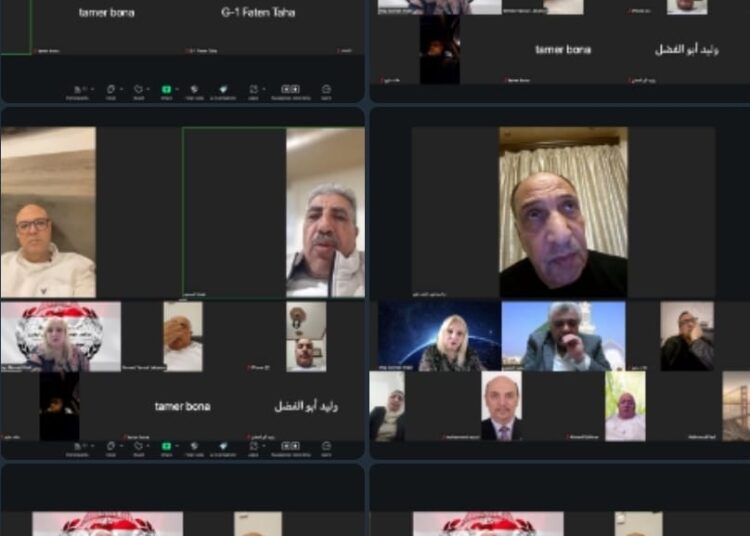Screen dimensions: 750x536
Task: Select man in white with green background tile
Action: pyautogui.click(x=625, y=406)
